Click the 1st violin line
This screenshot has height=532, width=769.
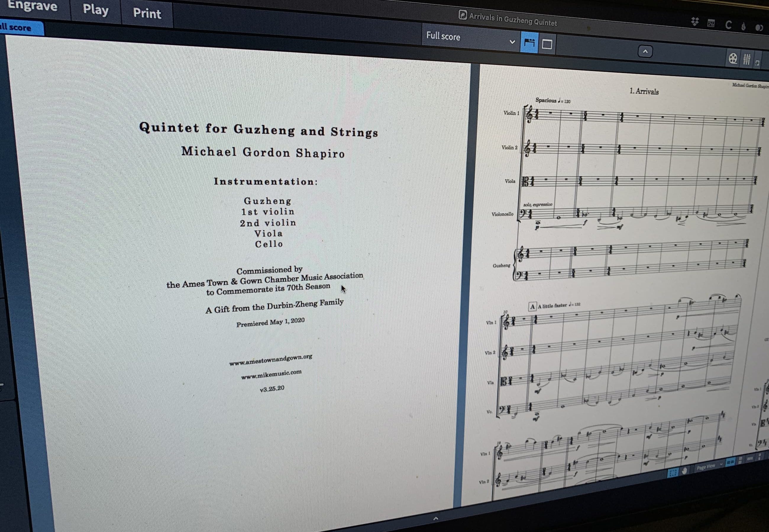tap(268, 212)
